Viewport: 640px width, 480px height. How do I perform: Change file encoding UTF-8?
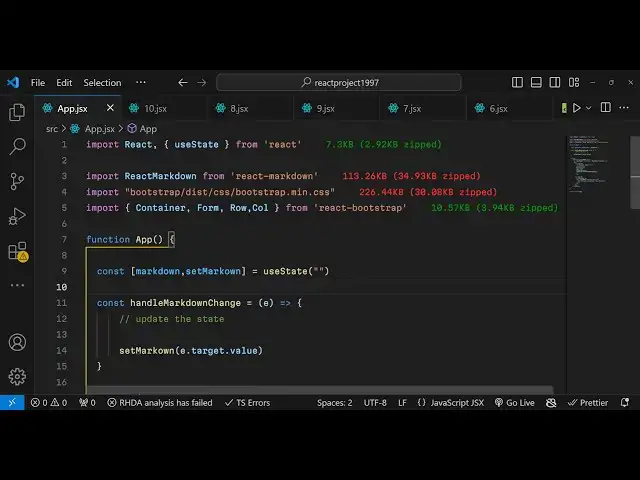tap(375, 403)
